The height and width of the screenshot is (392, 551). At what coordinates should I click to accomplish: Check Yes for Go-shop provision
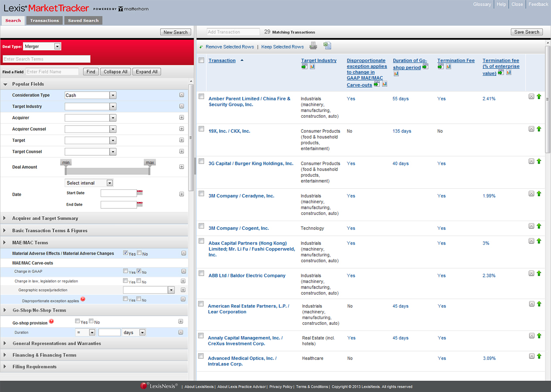[78, 321]
